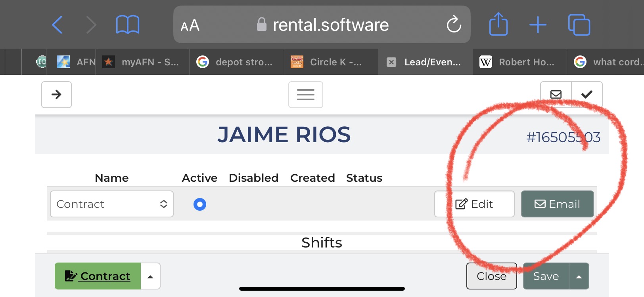Viewport: 644px width, 297px height.
Task: Click the Edit button
Action: [474, 204]
